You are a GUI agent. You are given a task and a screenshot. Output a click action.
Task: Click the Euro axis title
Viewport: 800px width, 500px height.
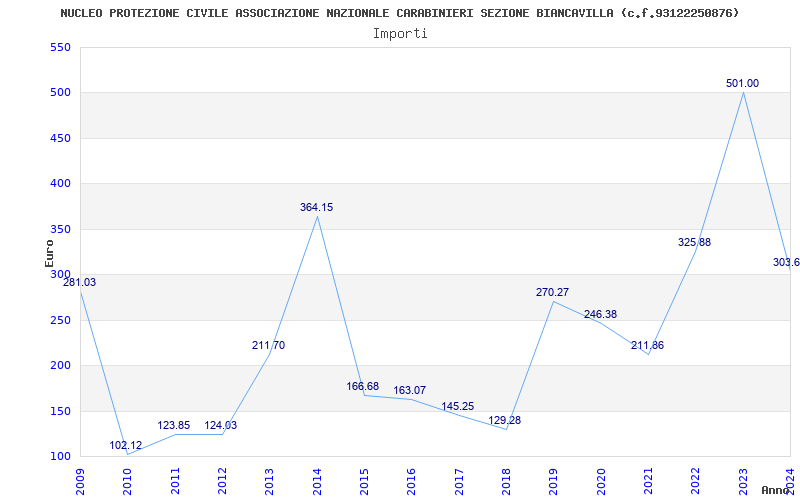pos(49,254)
